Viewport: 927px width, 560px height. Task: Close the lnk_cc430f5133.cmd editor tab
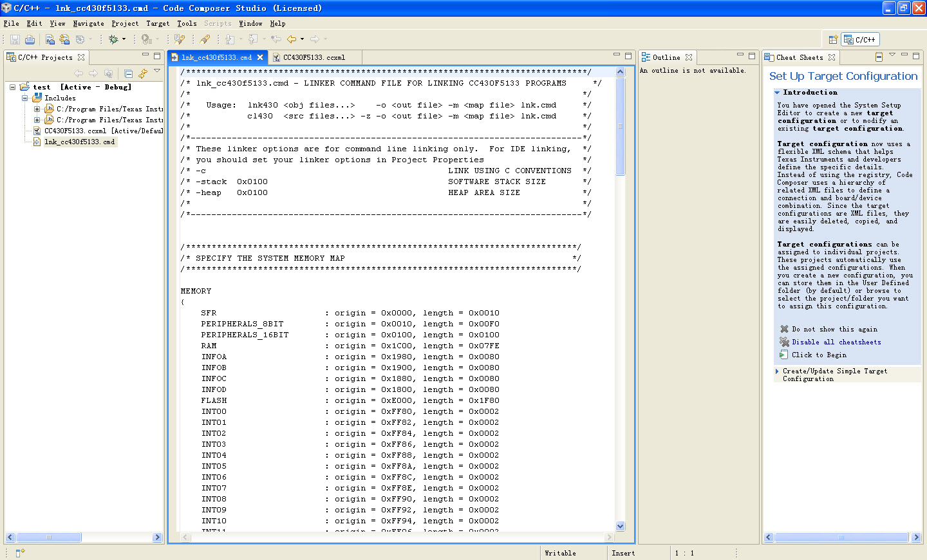tap(260, 57)
